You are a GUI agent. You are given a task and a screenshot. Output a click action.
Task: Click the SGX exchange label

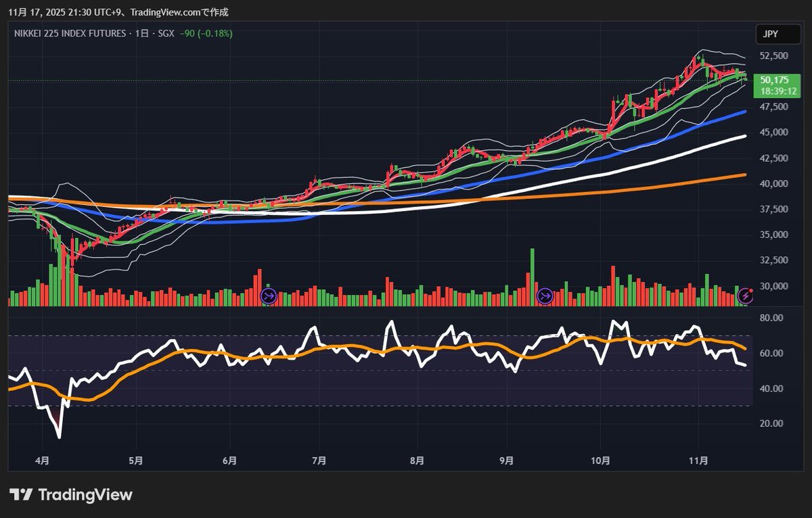point(166,33)
